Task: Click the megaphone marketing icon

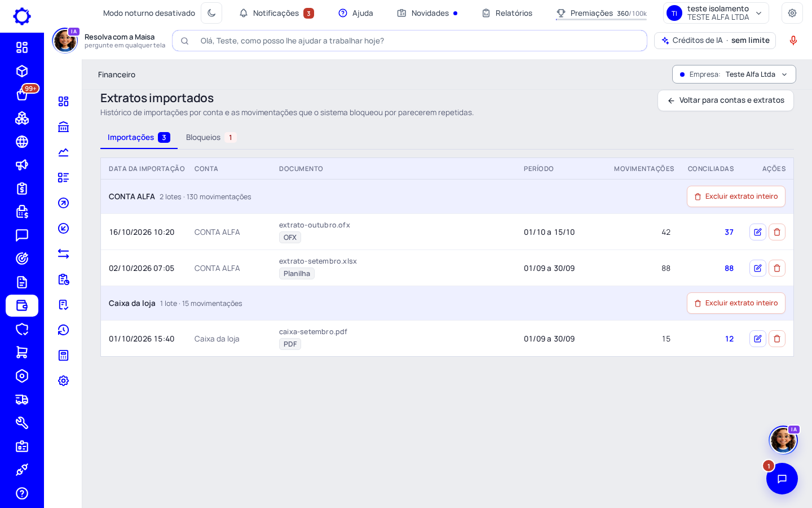Action: pos(22,165)
